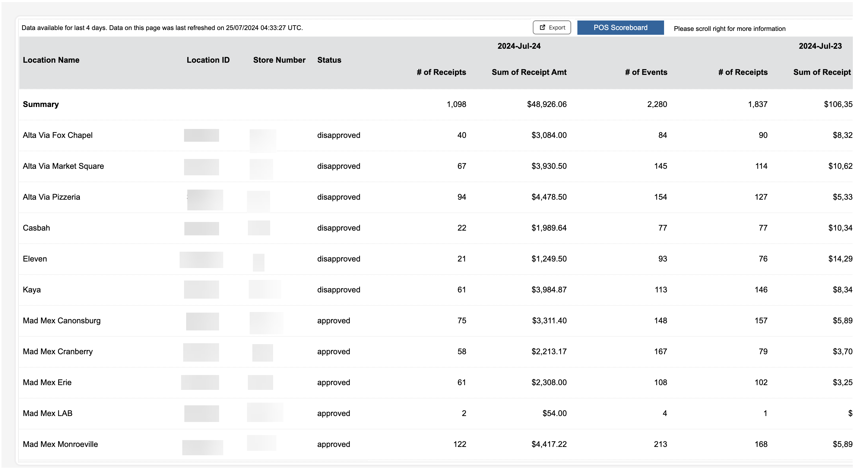Image resolution: width=868 pixels, height=471 pixels.
Task: Click Jul-23 receipts 146 in Kaya row
Action: tap(761, 290)
